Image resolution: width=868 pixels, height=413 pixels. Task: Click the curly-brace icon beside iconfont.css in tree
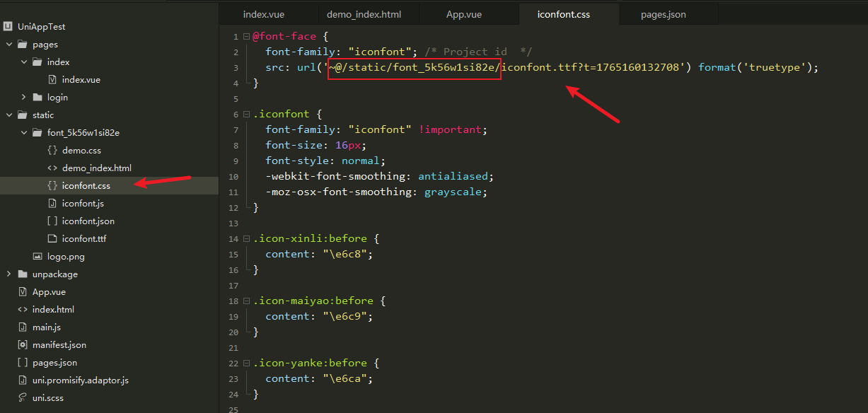click(52, 185)
